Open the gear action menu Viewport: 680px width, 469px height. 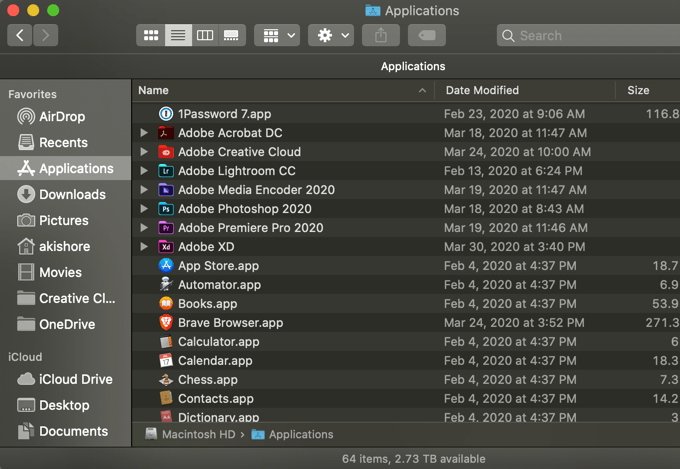pyautogui.click(x=330, y=35)
